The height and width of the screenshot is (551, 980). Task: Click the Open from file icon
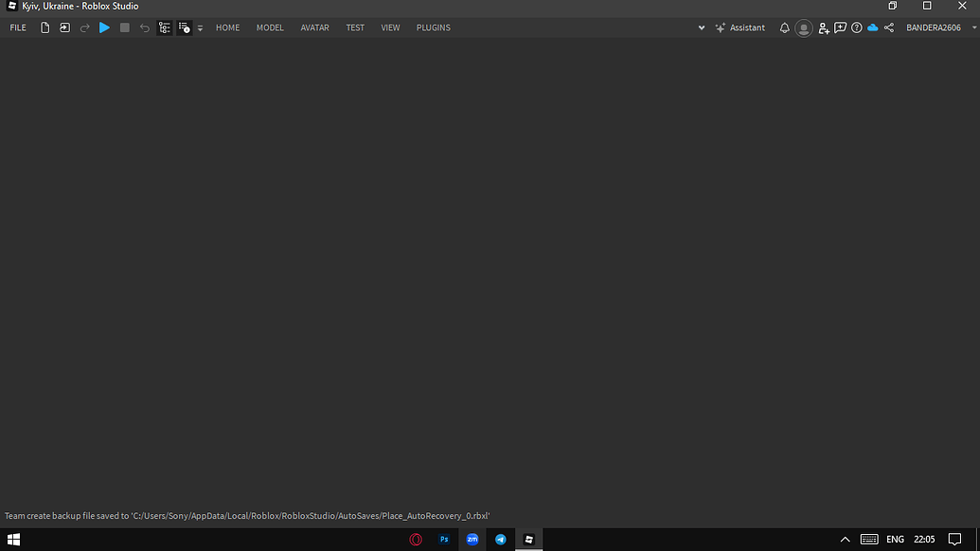click(64, 27)
